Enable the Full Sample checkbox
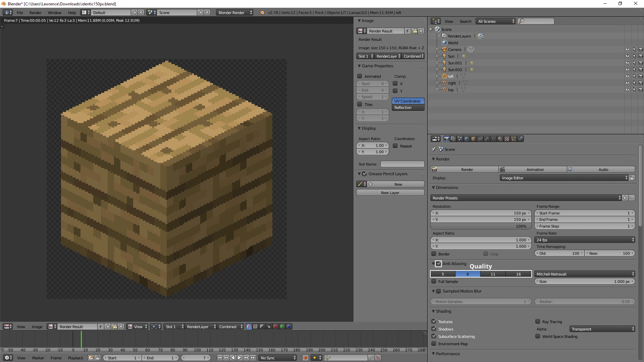Image resolution: width=644 pixels, height=362 pixels. point(434,282)
